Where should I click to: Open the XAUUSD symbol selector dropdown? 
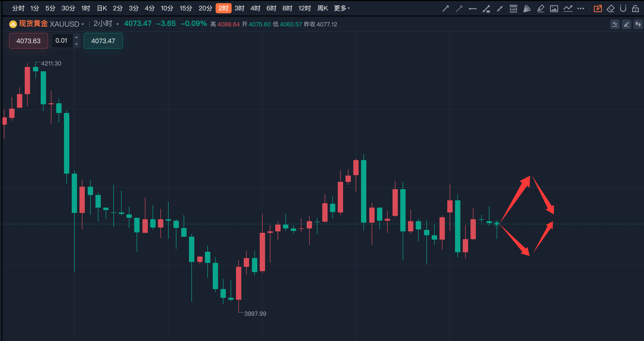point(66,24)
